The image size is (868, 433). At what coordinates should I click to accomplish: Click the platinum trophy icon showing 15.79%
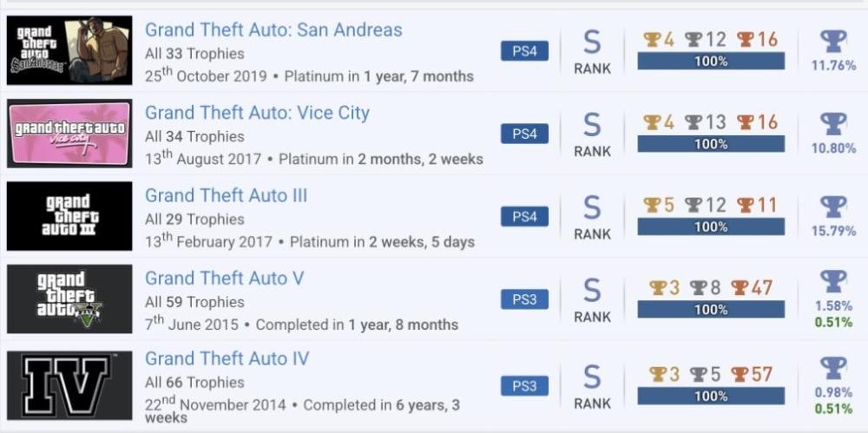click(x=833, y=207)
